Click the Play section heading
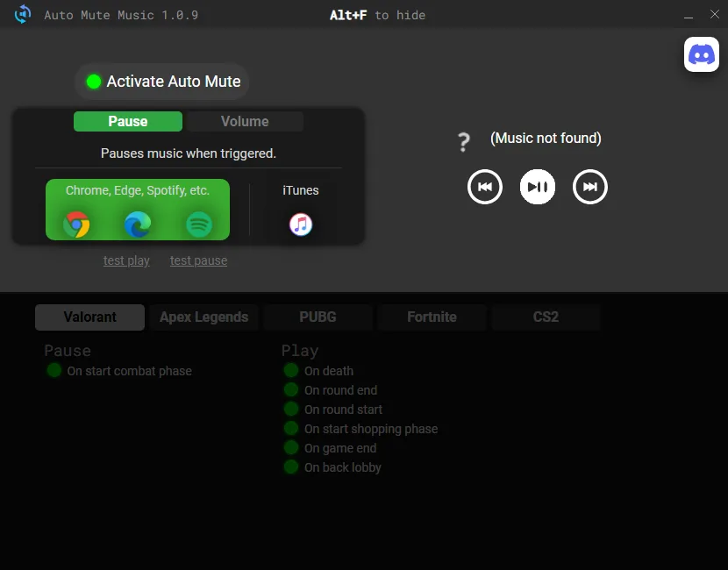 pyautogui.click(x=300, y=351)
